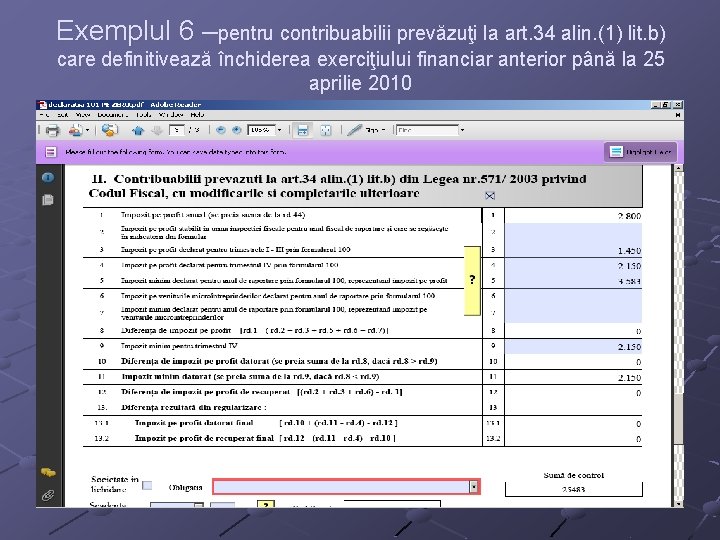Screen dimensions: 720x540
Task: Open the File menu
Action: 45,115
